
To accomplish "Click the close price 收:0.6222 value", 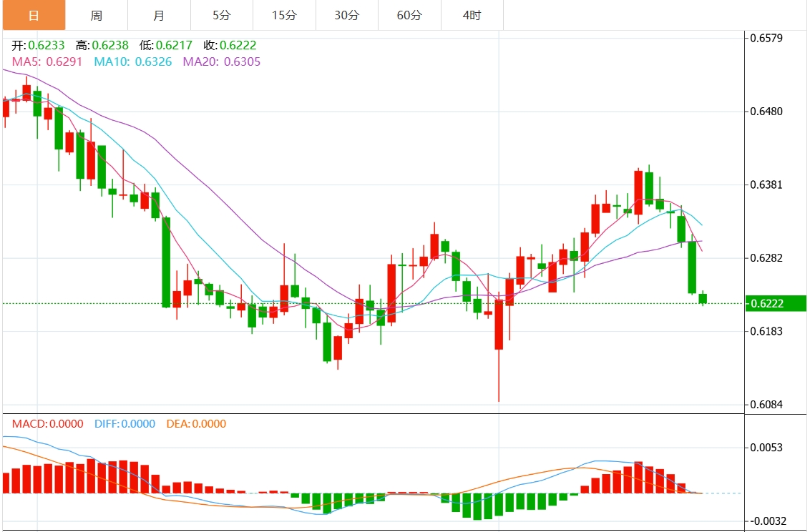I will pos(230,46).
